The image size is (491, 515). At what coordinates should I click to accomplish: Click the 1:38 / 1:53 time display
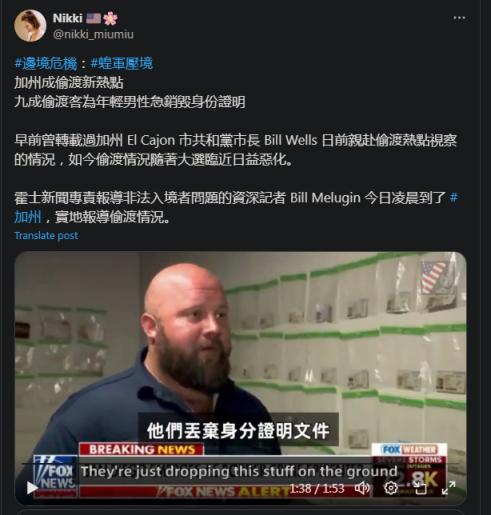(x=317, y=489)
